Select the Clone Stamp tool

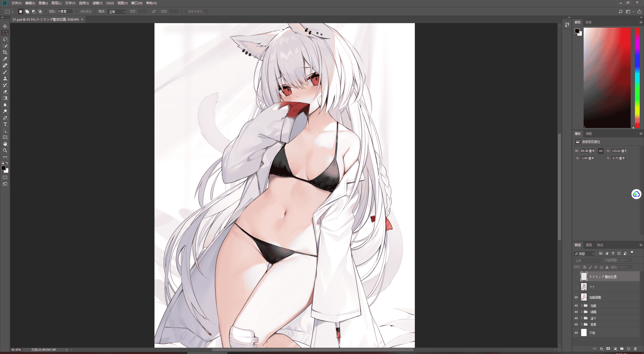(5, 79)
